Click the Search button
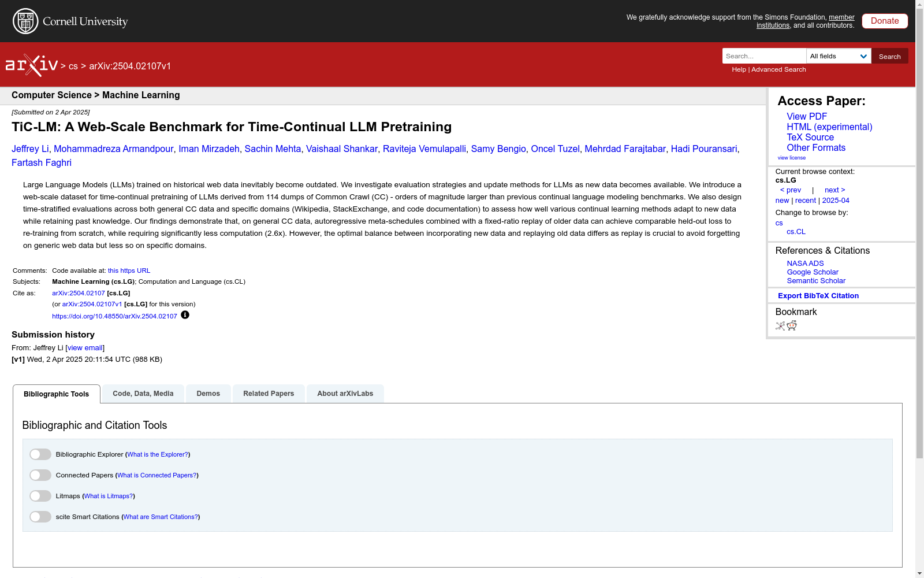 (890, 56)
